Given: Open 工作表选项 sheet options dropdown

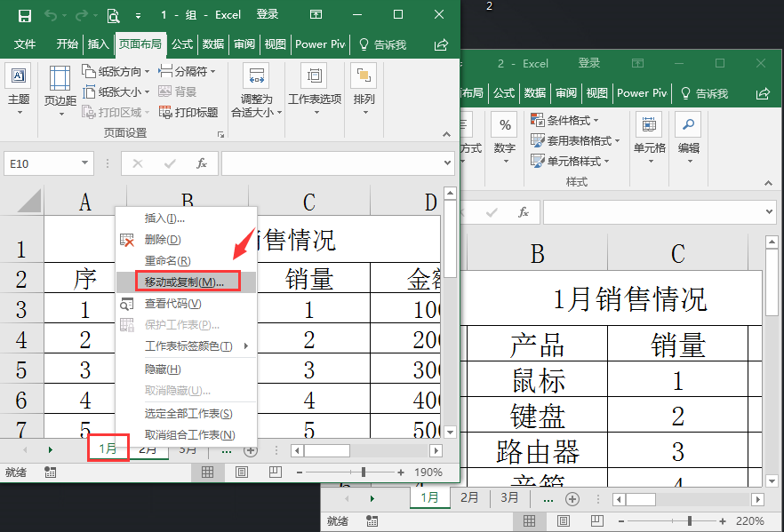Looking at the screenshot, I should [315, 90].
